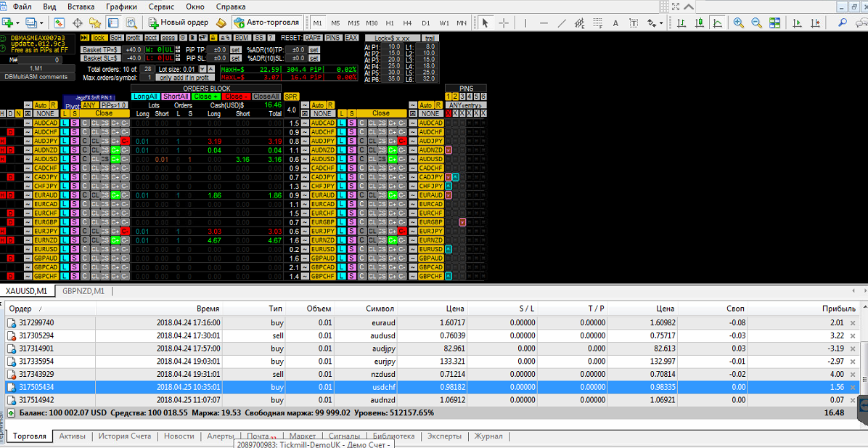Open the Data Window crosshair-circle icon
The height and width of the screenshot is (448, 868).
78,23
